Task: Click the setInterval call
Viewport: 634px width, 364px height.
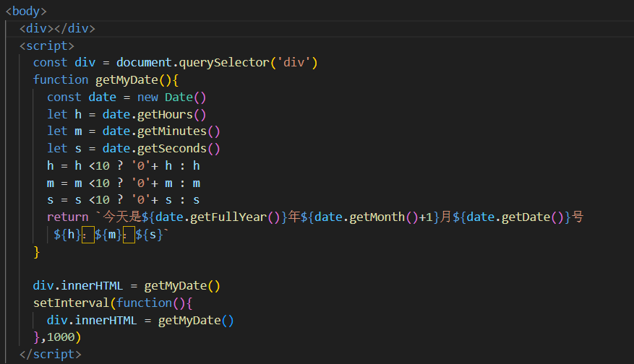Action: tap(71, 303)
